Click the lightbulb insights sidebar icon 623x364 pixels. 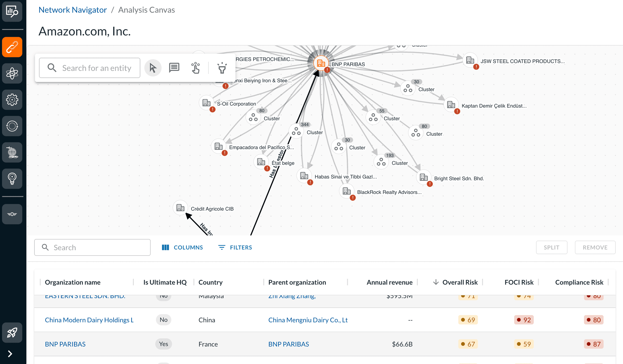[12, 178]
